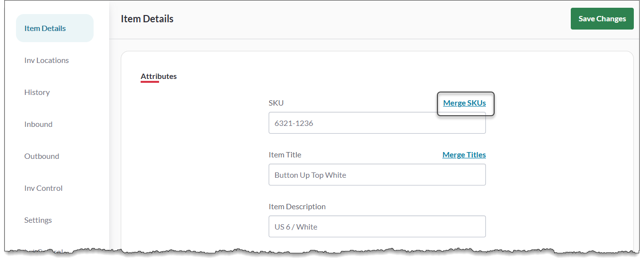The height and width of the screenshot is (262, 644).
Task: Go to the Inbound section
Action: click(38, 124)
